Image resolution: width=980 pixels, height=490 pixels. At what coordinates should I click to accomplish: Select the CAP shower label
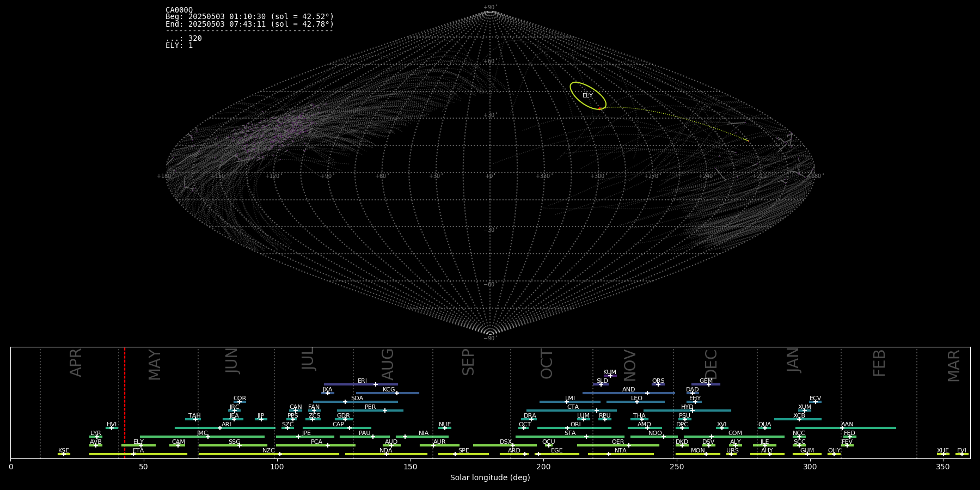pyautogui.click(x=339, y=425)
